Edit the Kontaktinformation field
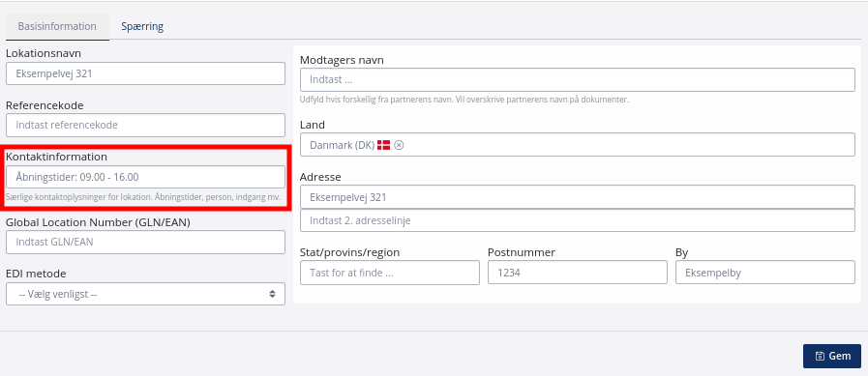This screenshot has width=868, height=376. (145, 177)
